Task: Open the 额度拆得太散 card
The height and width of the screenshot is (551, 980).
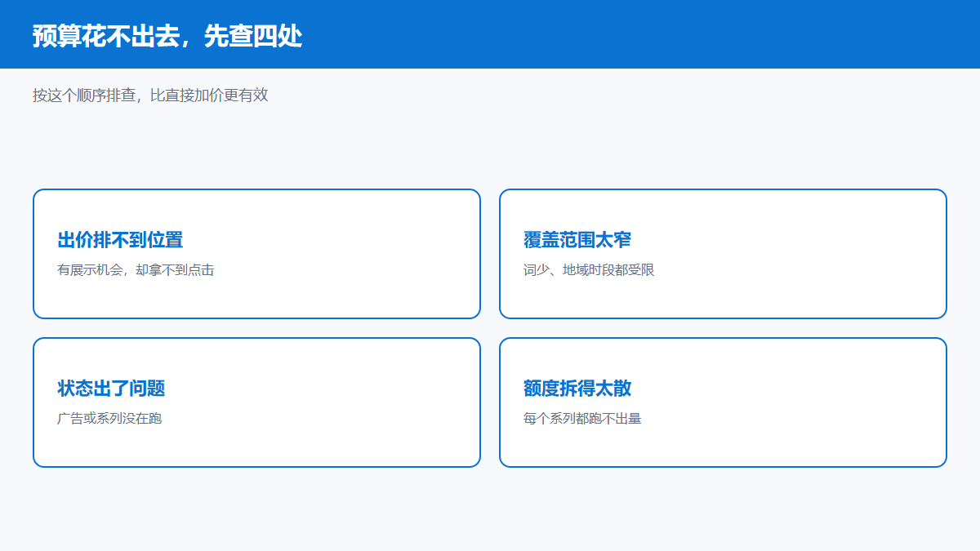Action: click(723, 402)
